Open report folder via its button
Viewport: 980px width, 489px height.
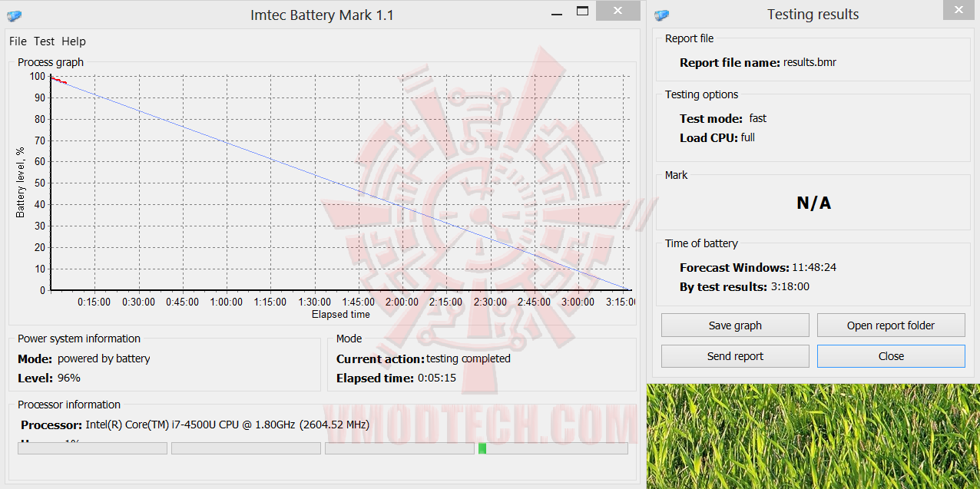tap(891, 325)
